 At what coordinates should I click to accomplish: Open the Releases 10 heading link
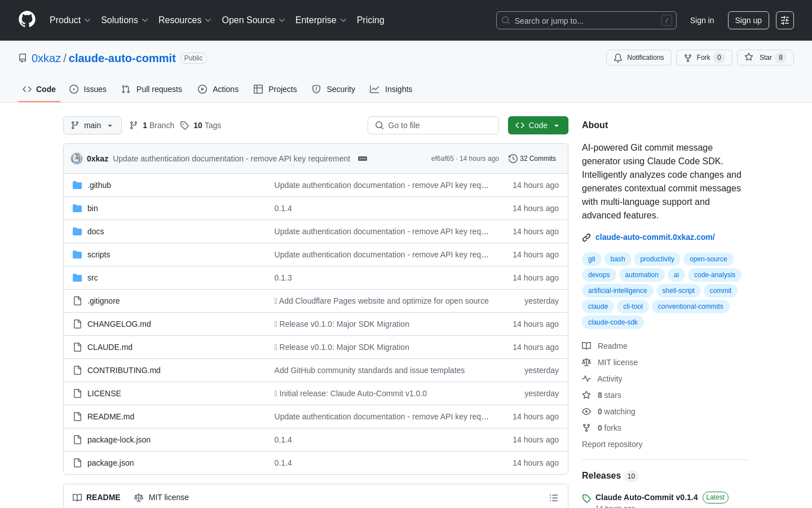[610, 476]
